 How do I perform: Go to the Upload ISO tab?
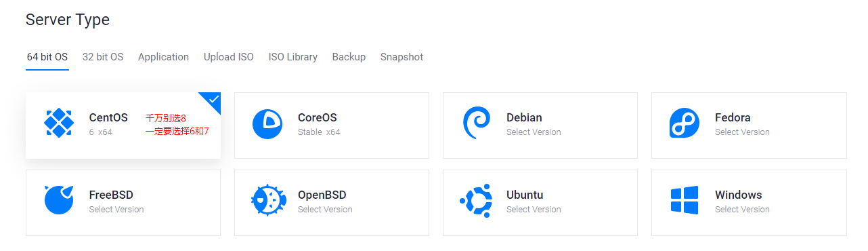[x=229, y=57]
